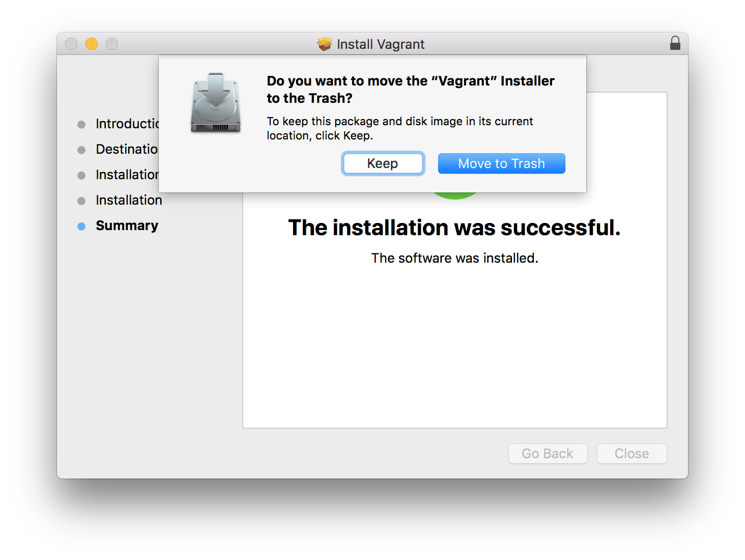Click the blue bullet beside Summary
The image size is (745, 560).
pyautogui.click(x=82, y=226)
